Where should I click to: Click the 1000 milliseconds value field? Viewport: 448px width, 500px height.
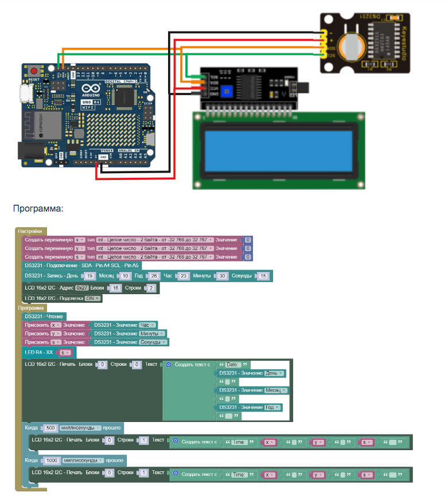52,460
